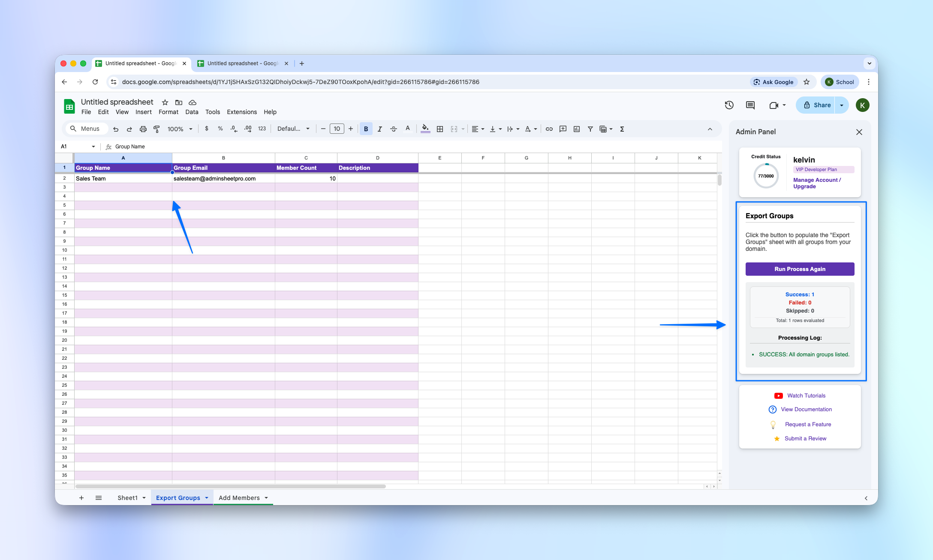The image size is (933, 560).
Task: Click the Insert chart icon
Action: pyautogui.click(x=577, y=129)
